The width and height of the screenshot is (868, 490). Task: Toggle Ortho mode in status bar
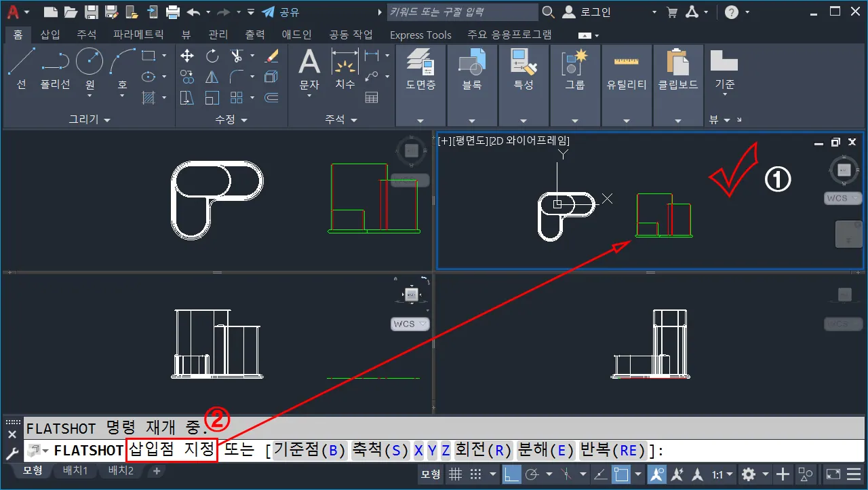511,474
